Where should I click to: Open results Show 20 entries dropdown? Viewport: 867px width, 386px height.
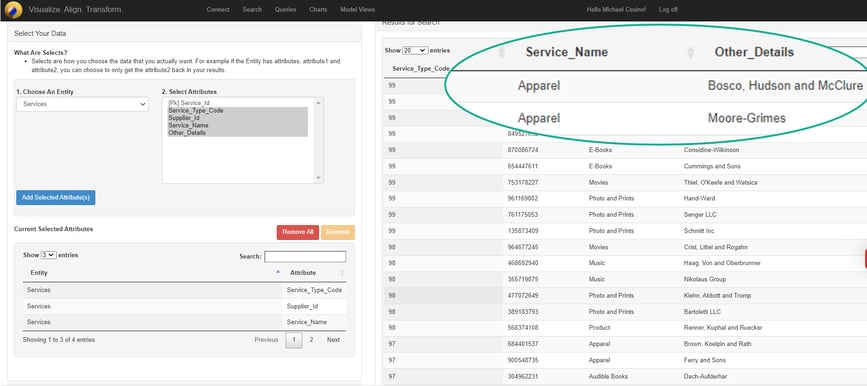tap(415, 50)
